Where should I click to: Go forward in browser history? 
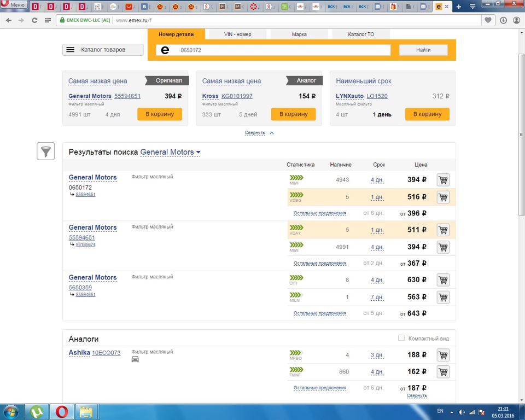coord(21,20)
